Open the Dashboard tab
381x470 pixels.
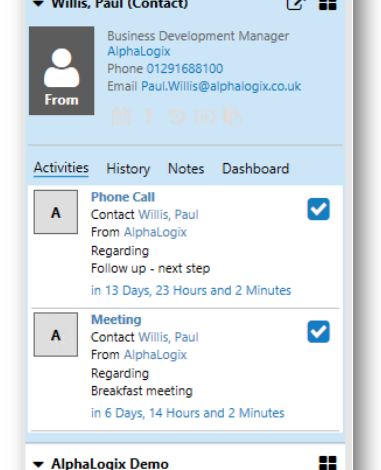coord(255,169)
